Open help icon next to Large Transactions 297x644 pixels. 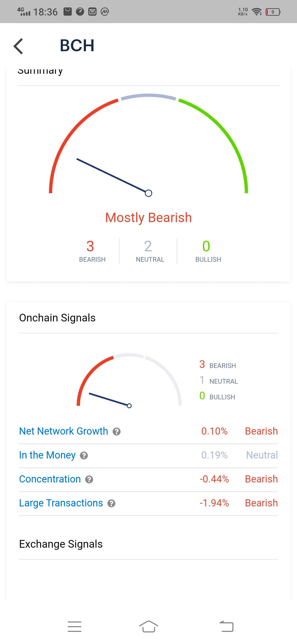click(x=111, y=503)
